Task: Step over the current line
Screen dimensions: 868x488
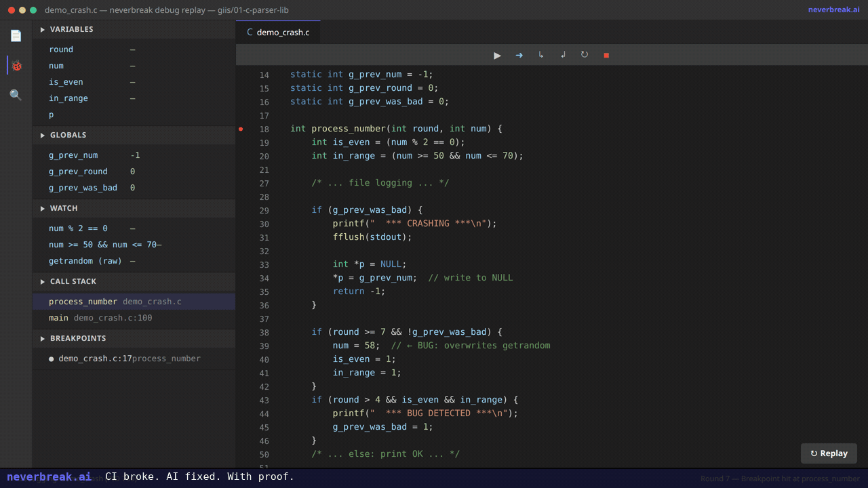Action: tap(519, 56)
